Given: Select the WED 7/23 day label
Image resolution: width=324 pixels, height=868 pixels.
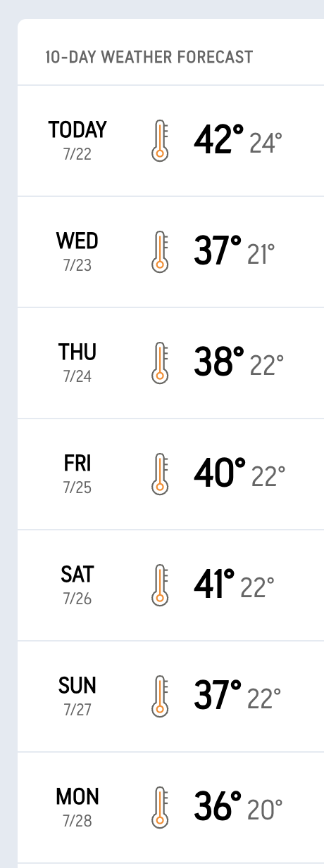Looking at the screenshot, I should coord(77,252).
